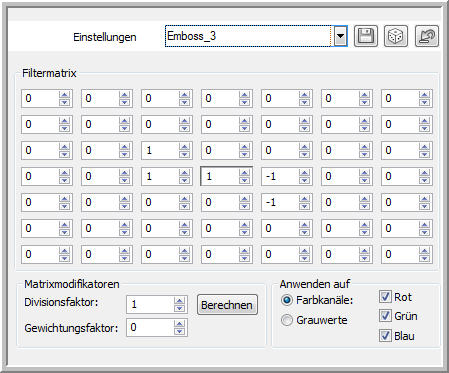
Task: Click the top-left Filtermatrix cell
Action: [40, 98]
